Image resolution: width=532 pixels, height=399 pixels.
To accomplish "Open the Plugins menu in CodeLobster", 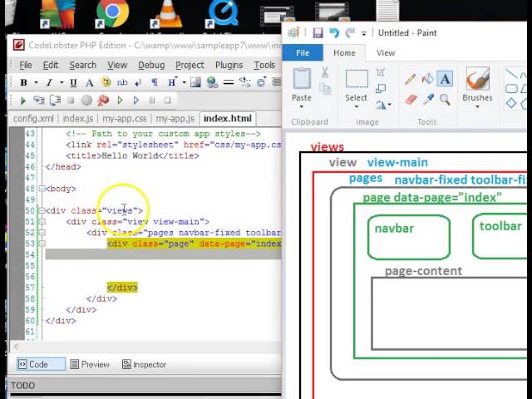I will coord(229,65).
